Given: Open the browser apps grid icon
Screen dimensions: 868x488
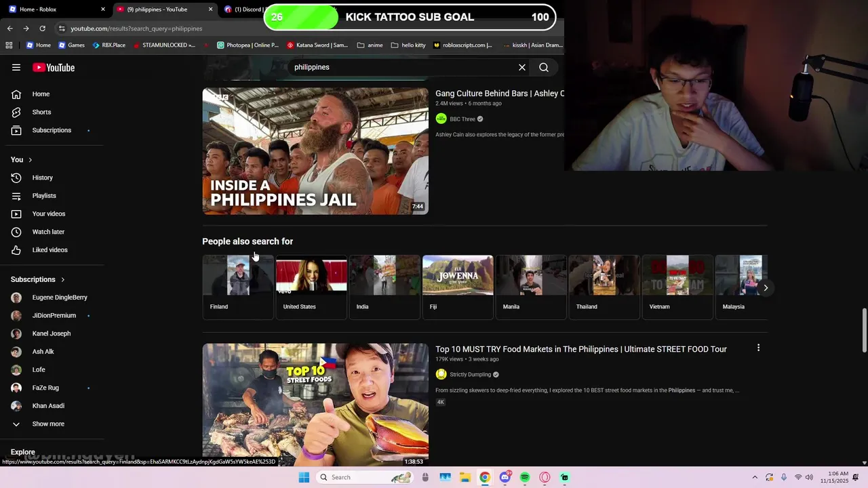Looking at the screenshot, I should [9, 45].
